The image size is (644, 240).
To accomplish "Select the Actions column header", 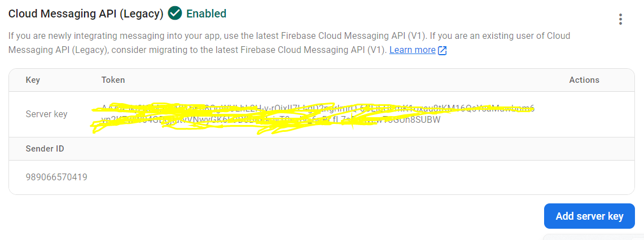I will pyautogui.click(x=584, y=80).
